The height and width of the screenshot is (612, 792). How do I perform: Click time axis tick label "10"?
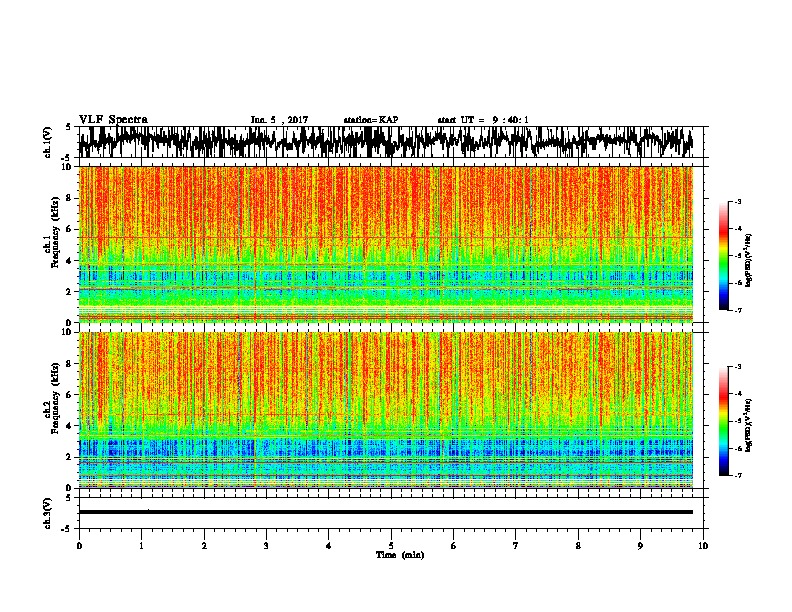point(703,546)
